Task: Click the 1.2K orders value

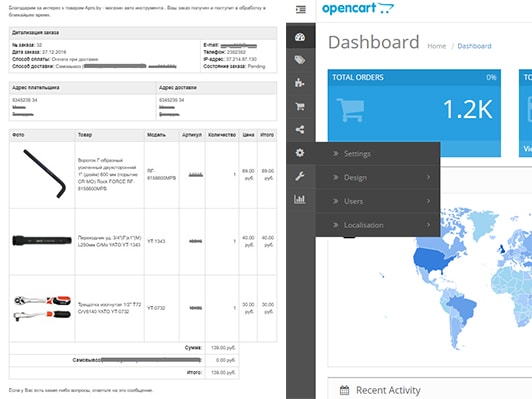Action: (x=468, y=110)
